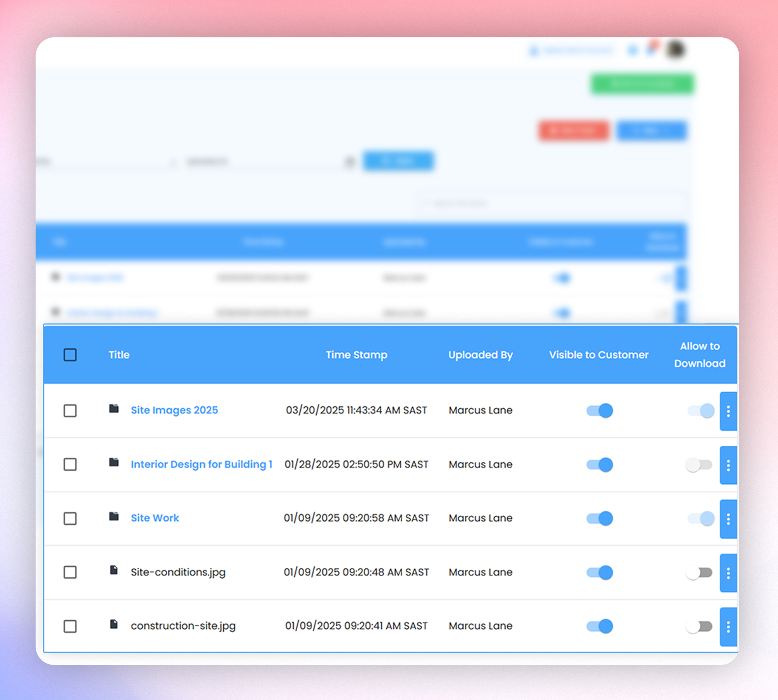Screen dimensions: 778x700
Task: Check the select-all checkbox in header
Action: click(70, 355)
